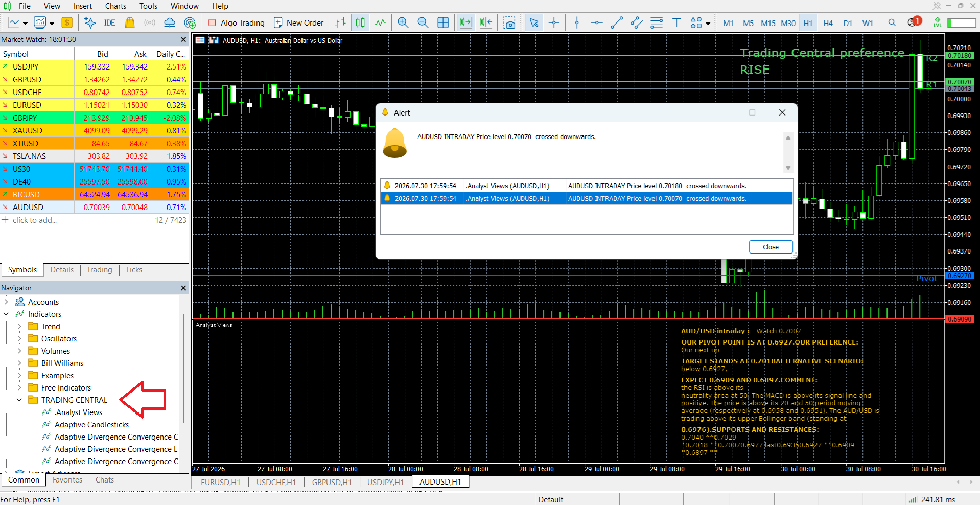Switch chart to candlesticks mode
980x505 pixels.
point(360,22)
